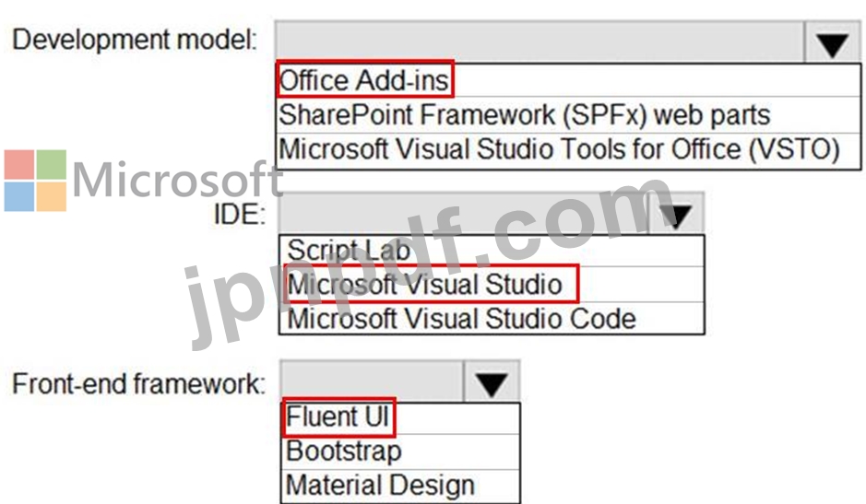
Task: Choose Microsoft Visual Studio Tools for Office (VSTO)
Action: tap(568, 149)
